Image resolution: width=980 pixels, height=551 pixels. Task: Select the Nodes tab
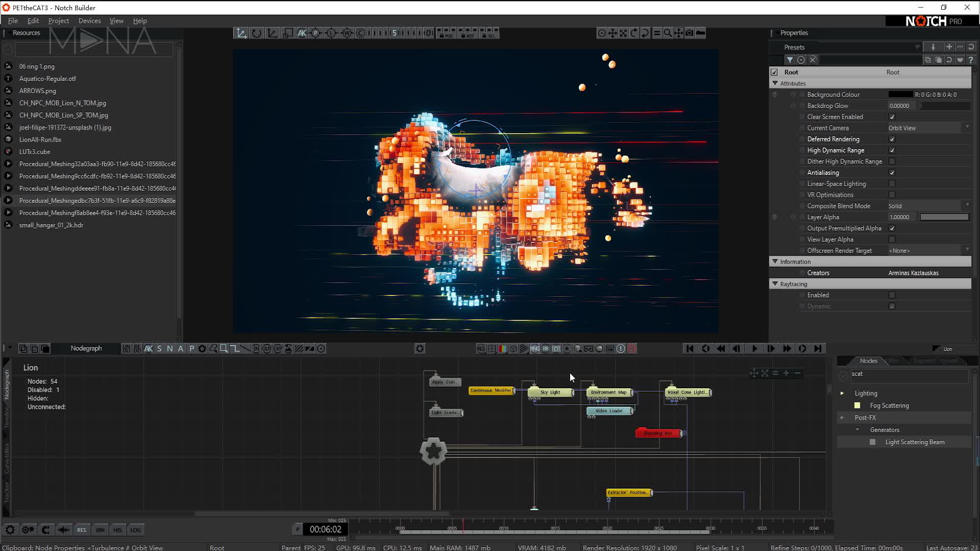(x=868, y=361)
